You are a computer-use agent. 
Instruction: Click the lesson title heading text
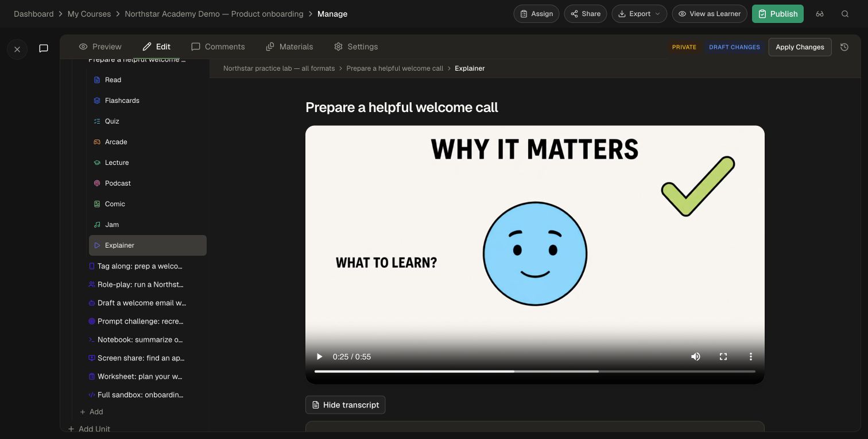402,107
